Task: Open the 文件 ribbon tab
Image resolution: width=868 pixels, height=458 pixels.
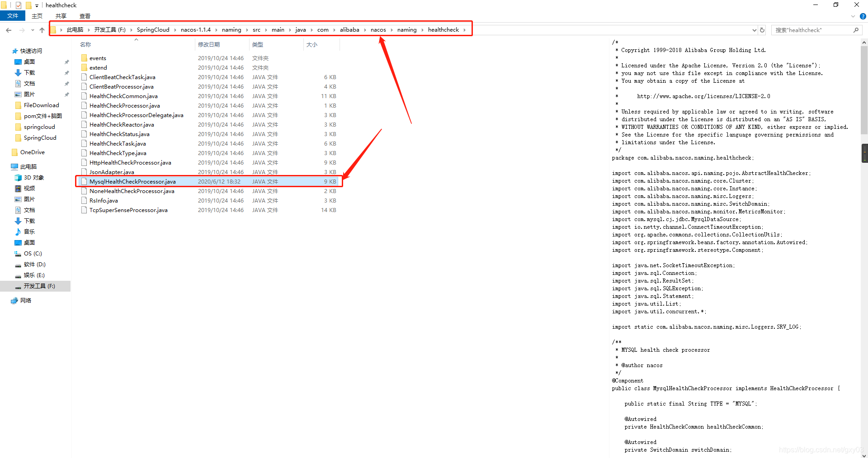Action: point(13,16)
